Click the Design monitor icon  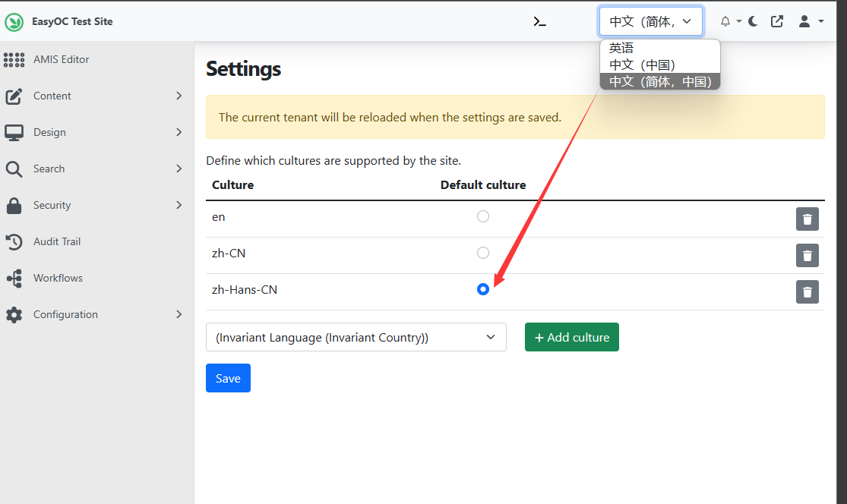point(14,132)
